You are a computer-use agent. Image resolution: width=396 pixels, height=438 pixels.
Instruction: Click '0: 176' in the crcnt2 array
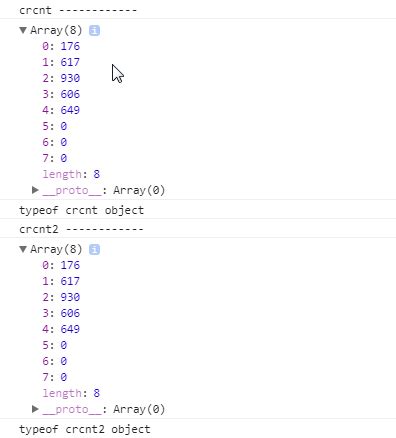coord(61,265)
